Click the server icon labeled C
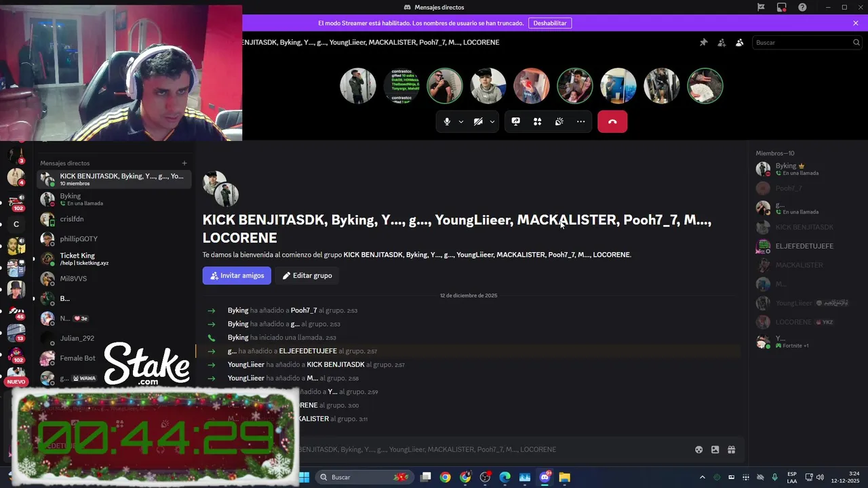This screenshot has width=868, height=488. pos(16,224)
